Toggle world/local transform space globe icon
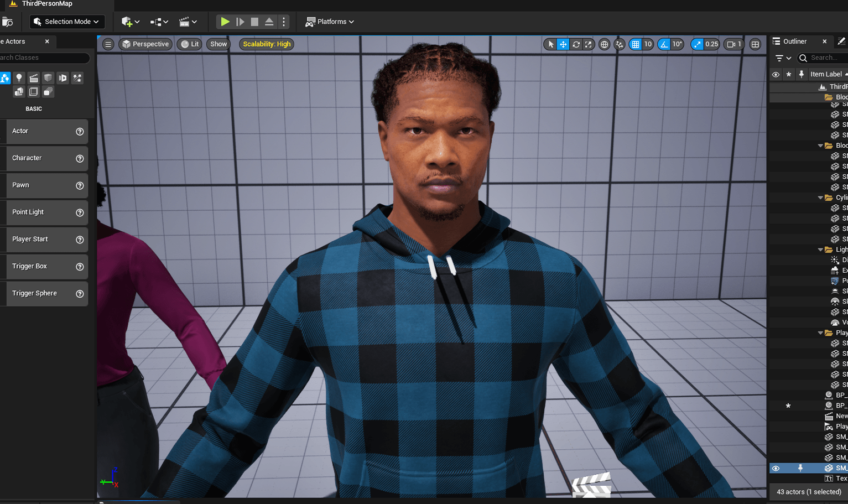 coord(604,44)
